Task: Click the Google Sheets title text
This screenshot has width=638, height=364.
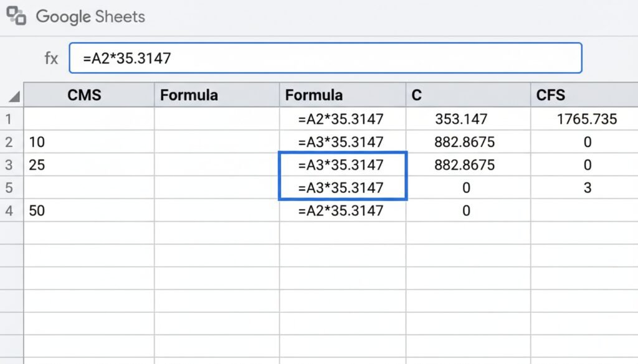Action: [x=90, y=17]
